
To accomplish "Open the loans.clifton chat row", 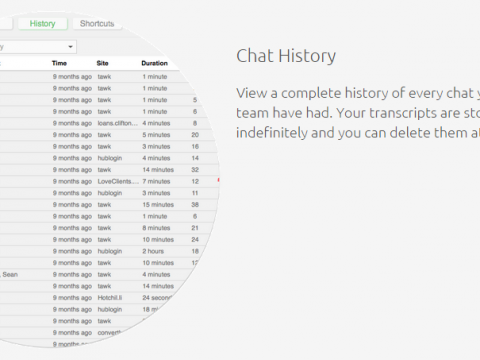I will tap(102, 123).
